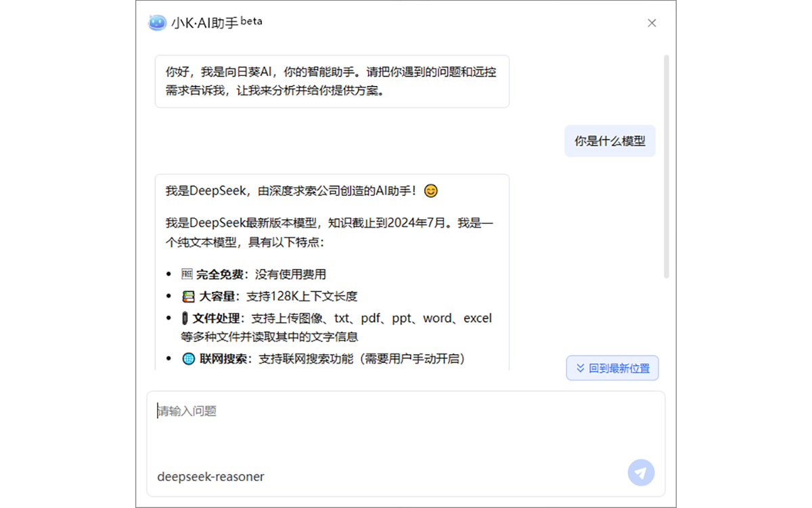
Task: Click the bold label 完全免费
Action: pyautogui.click(x=220, y=274)
